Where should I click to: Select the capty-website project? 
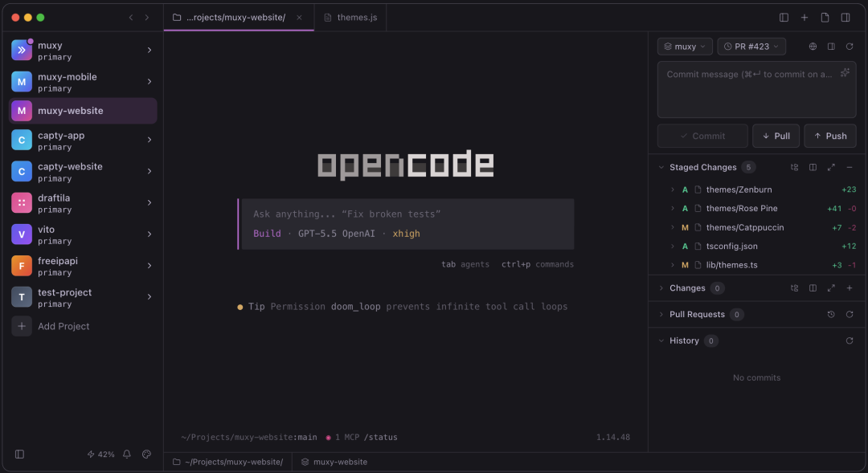[x=83, y=172]
